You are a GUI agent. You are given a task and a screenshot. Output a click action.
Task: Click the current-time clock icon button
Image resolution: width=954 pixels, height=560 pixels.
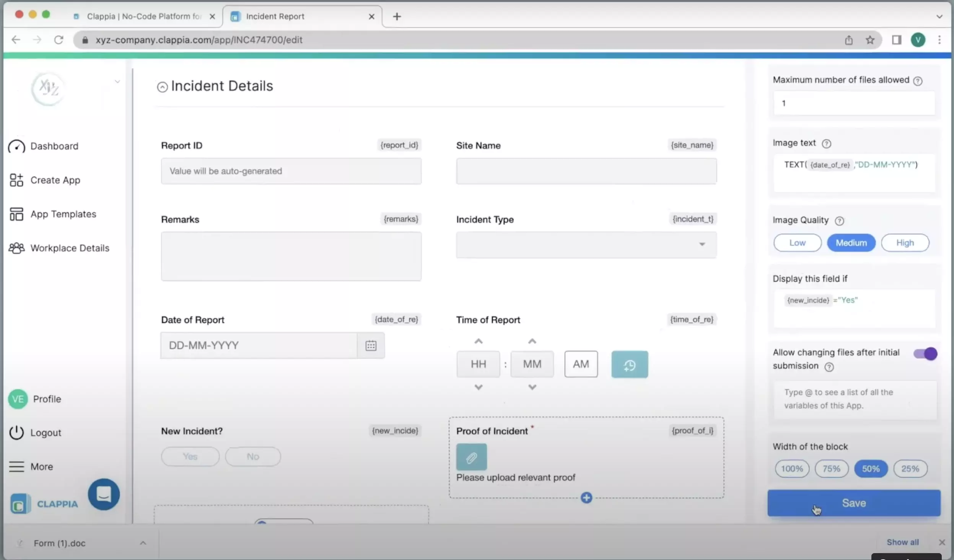(629, 365)
